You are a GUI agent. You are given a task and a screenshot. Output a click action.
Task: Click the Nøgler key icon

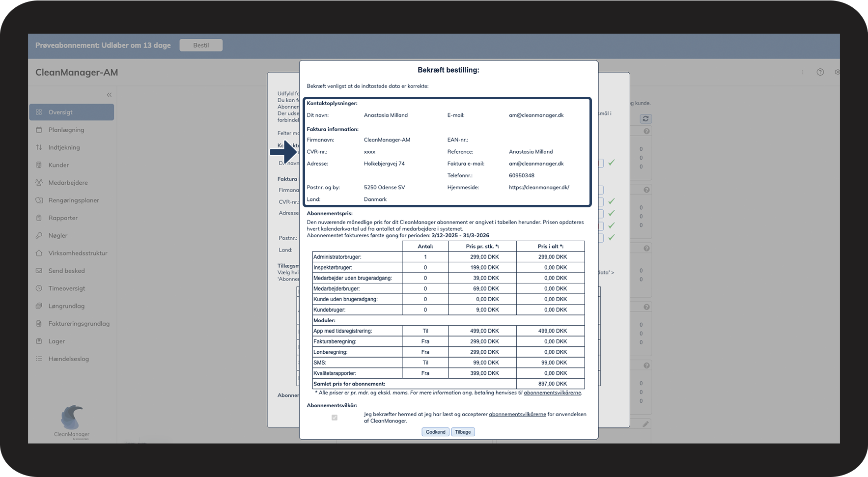pyautogui.click(x=39, y=235)
